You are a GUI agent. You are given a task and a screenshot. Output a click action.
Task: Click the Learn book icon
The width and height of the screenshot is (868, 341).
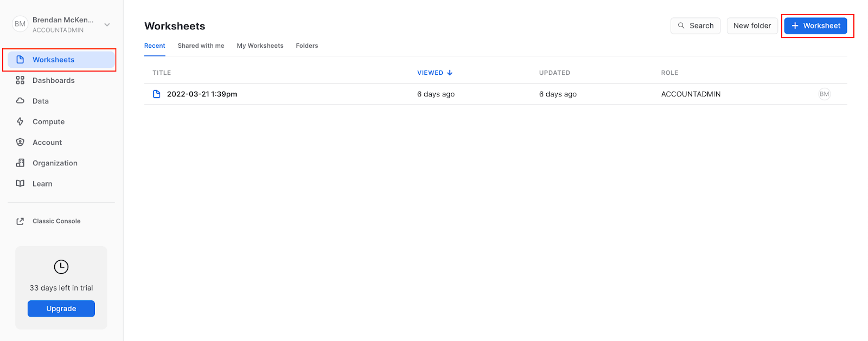(20, 184)
